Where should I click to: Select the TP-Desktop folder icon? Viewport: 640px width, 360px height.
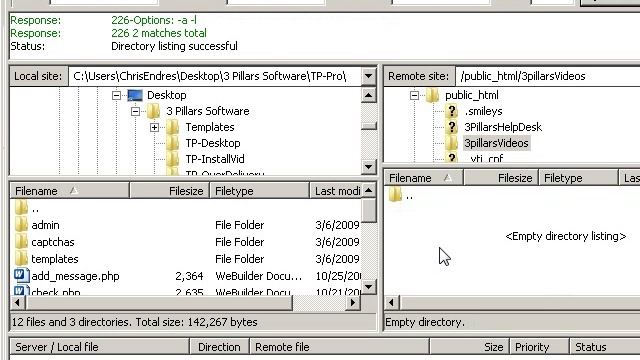tap(173, 143)
